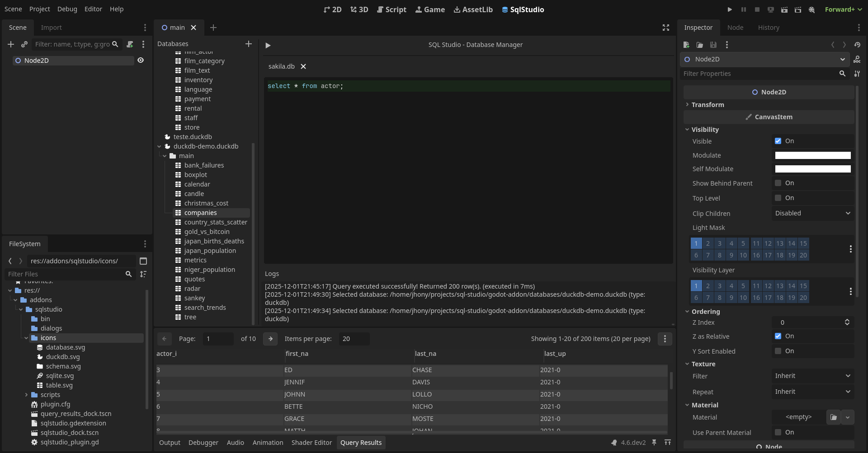Toggle FileSystem split mode icon
This screenshot has width=868, height=453.
point(143,261)
